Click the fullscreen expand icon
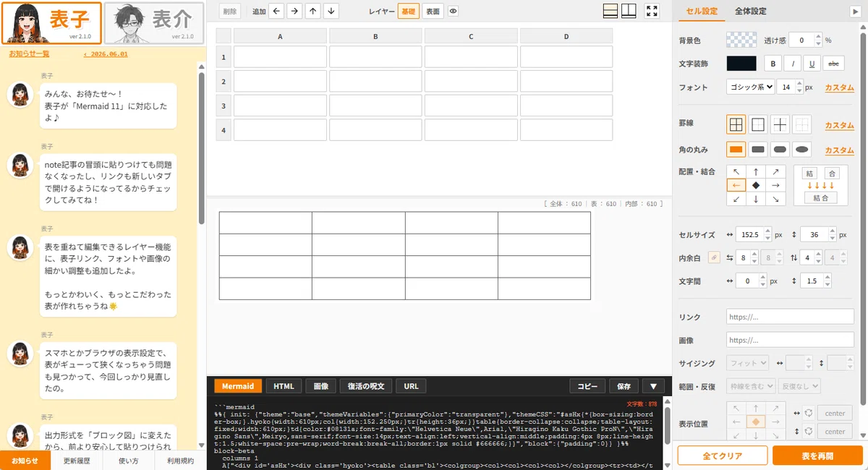This screenshot has height=470, width=868. point(652,11)
